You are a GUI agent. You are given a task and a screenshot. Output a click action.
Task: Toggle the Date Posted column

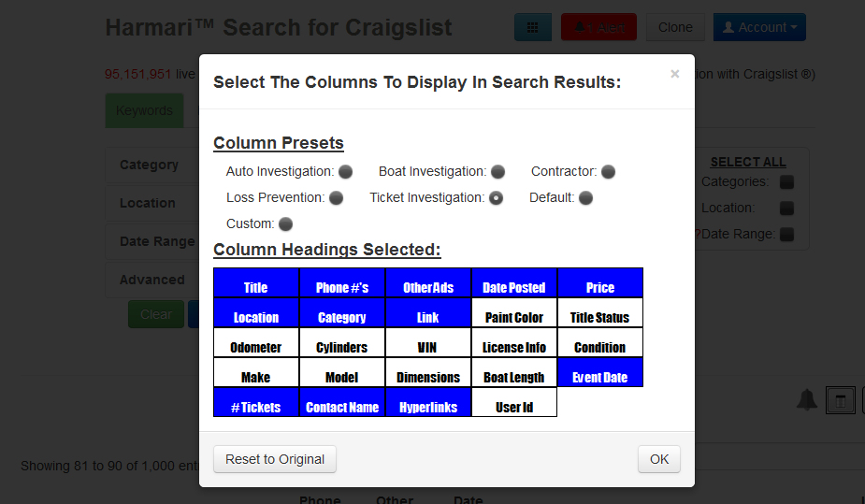[514, 283]
